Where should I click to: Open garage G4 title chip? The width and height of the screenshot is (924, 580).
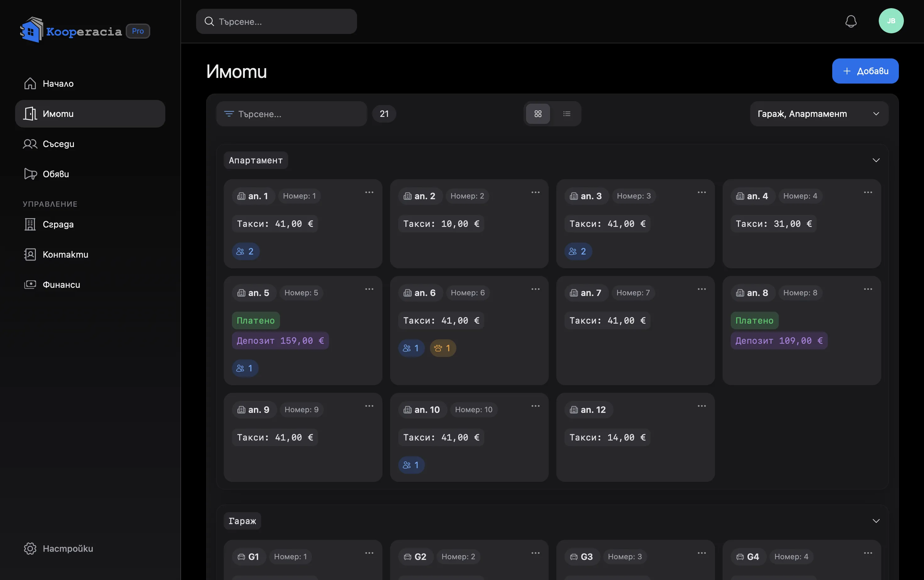tap(748, 557)
